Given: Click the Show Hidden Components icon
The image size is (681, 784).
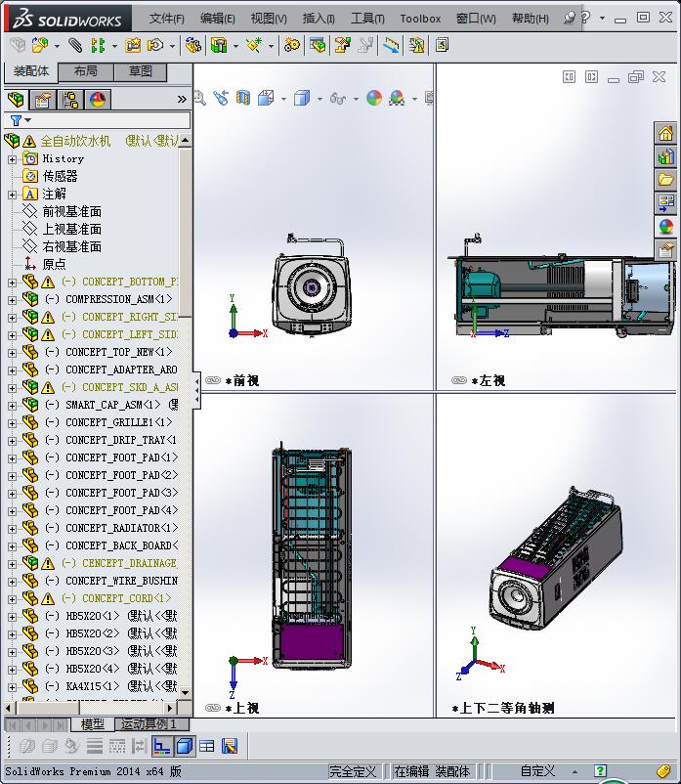Looking at the screenshot, I should coord(192,46).
